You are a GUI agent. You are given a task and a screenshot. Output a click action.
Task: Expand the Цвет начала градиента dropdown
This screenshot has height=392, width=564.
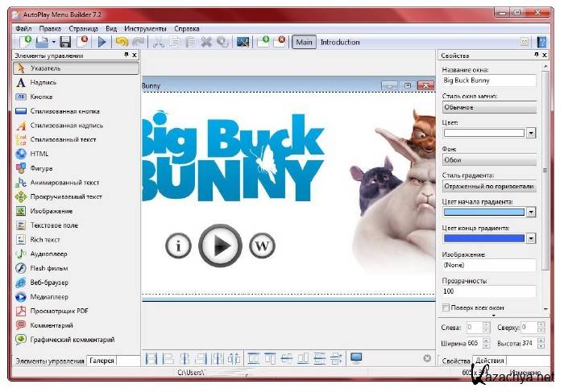pyautogui.click(x=531, y=213)
